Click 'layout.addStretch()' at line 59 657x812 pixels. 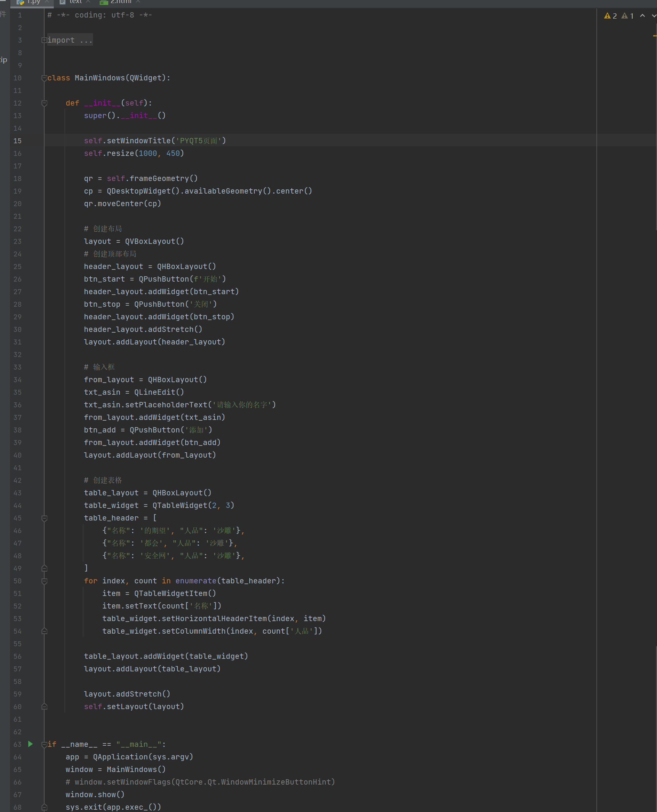pos(127,694)
